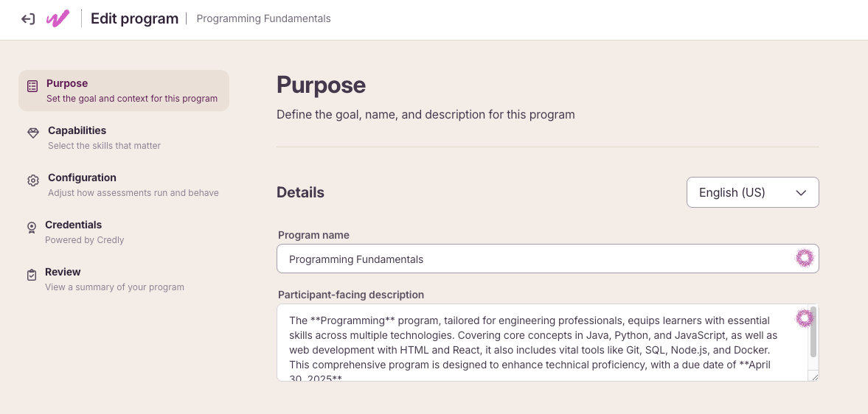Click the exit arrow icon in header
Image resolution: width=868 pixels, height=414 pixels.
tap(28, 19)
